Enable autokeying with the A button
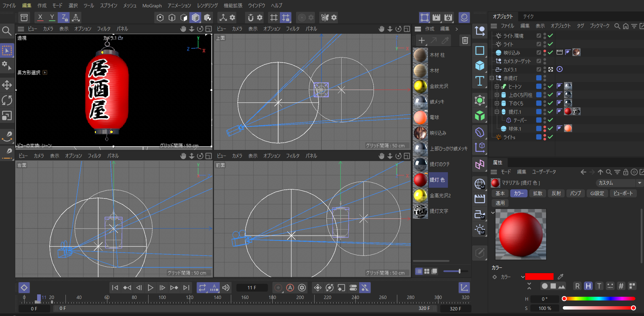Image resolution: width=644 pixels, height=316 pixels. [290, 288]
